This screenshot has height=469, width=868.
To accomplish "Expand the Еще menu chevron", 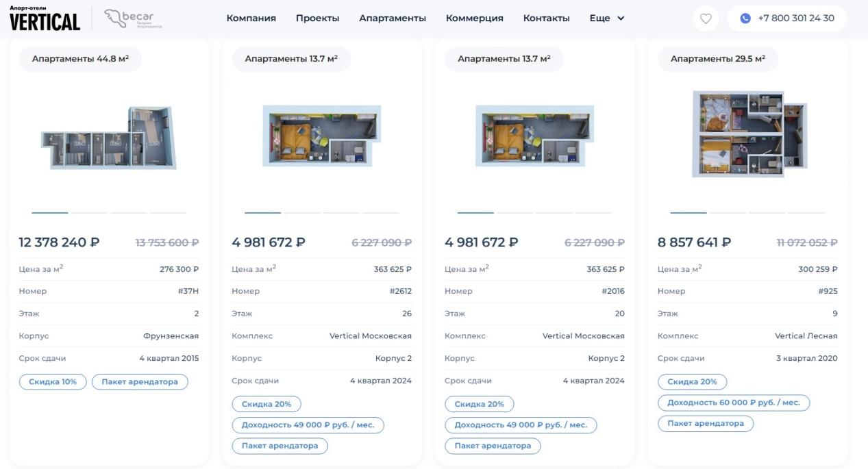I will pyautogui.click(x=621, y=18).
